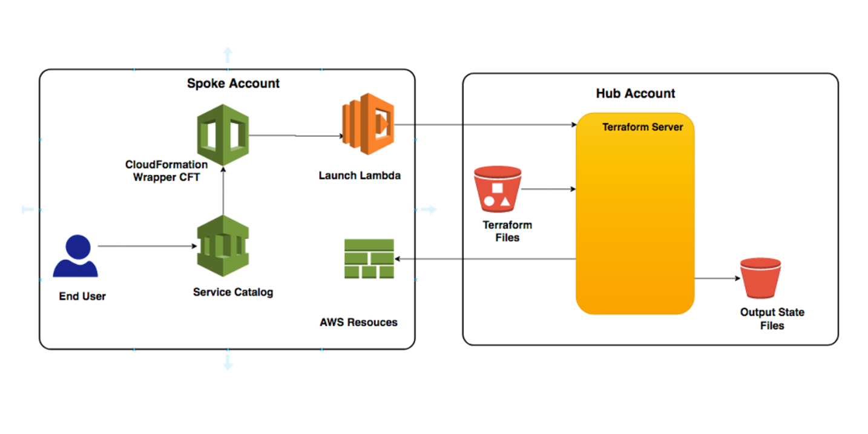Click the Service Catalog label
This screenshot has height=434, width=868.
tap(233, 292)
